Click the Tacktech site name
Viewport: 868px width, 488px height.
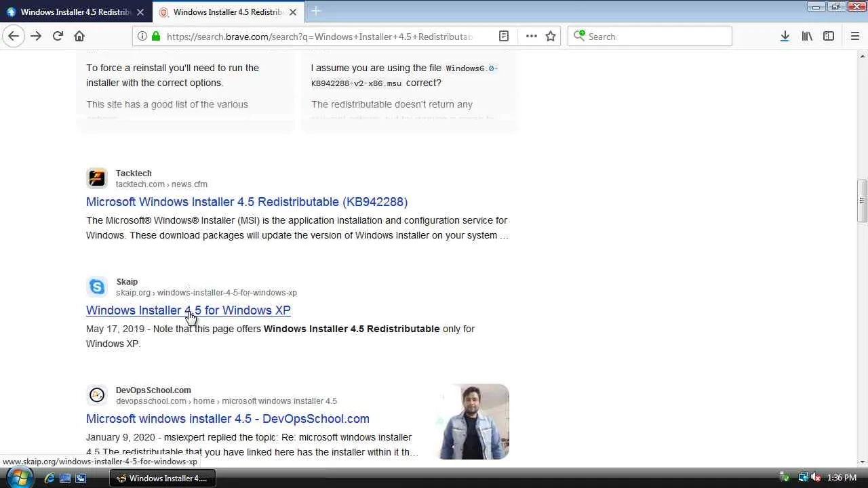pyautogui.click(x=134, y=174)
